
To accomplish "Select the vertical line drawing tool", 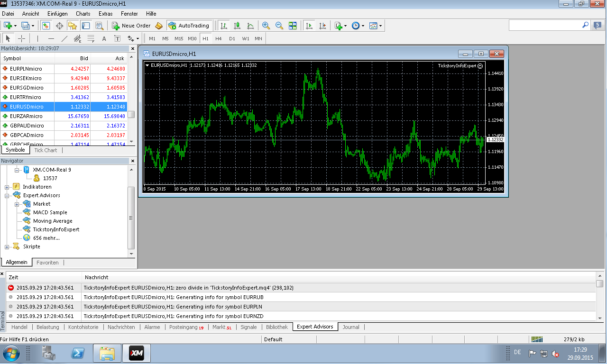I will click(x=37, y=38).
